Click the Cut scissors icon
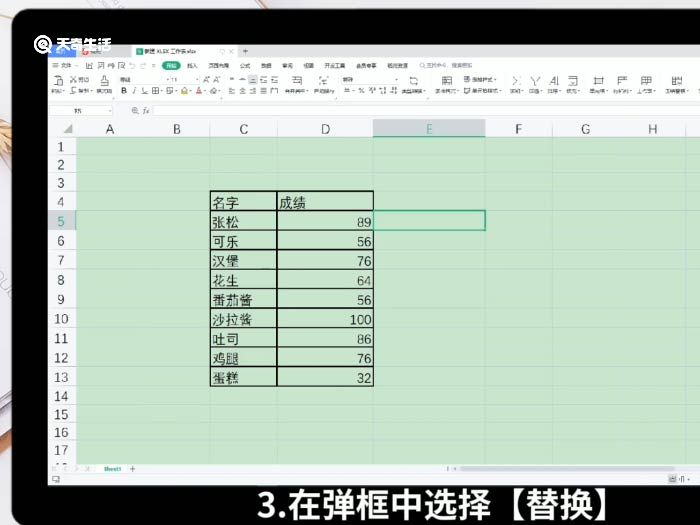This screenshot has width=700, height=525. (73, 79)
